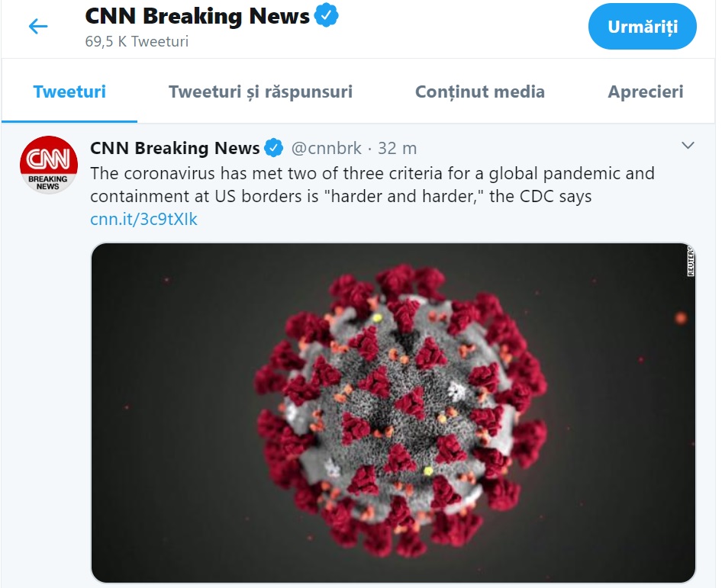Screen dimensions: 722x588
Task: Click the verified badge beside the tweet author
Action: [x=274, y=148]
